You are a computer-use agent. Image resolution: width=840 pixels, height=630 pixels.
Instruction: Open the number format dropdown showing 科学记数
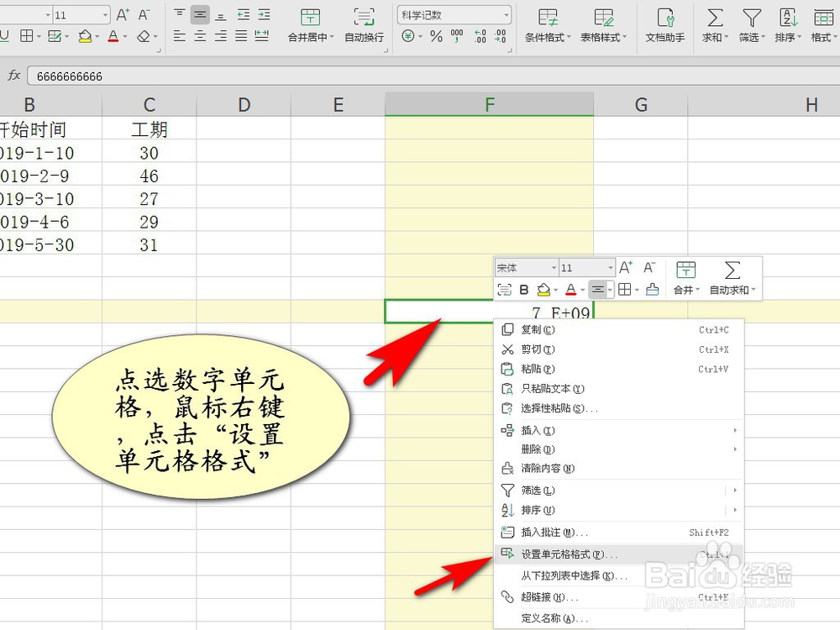click(x=453, y=13)
